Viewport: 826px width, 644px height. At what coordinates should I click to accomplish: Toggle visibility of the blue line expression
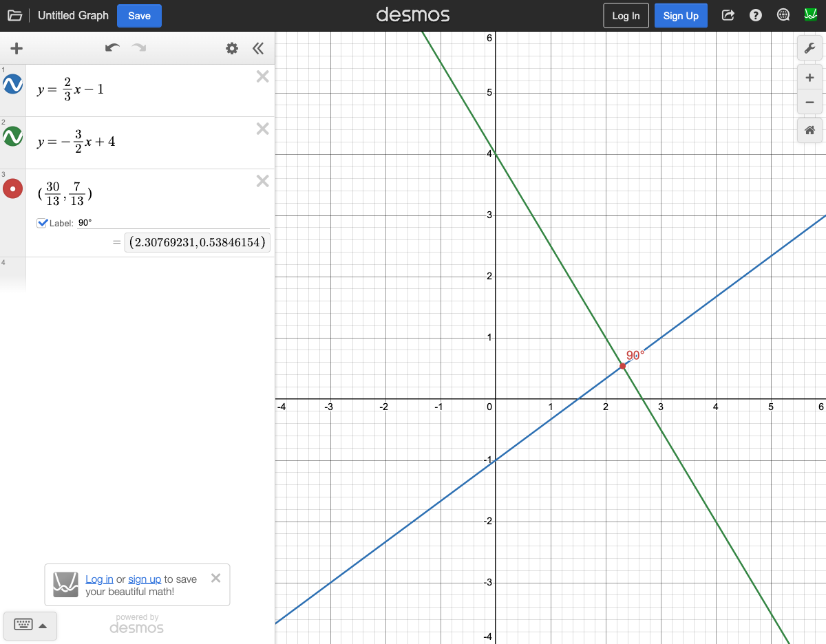(x=13, y=84)
